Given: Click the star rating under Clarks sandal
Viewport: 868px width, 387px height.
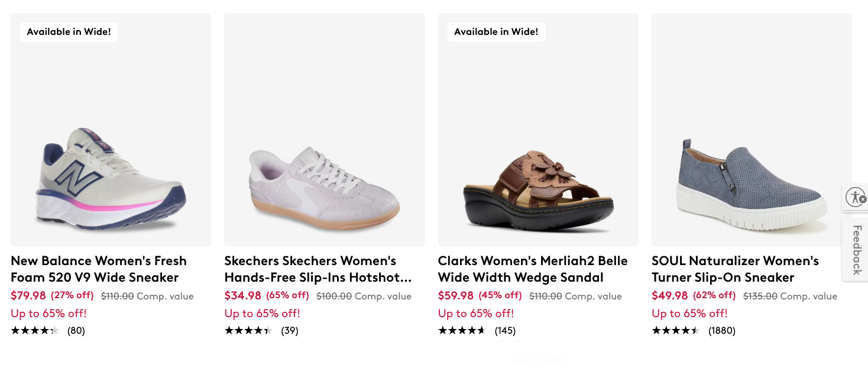Looking at the screenshot, I should tap(462, 331).
